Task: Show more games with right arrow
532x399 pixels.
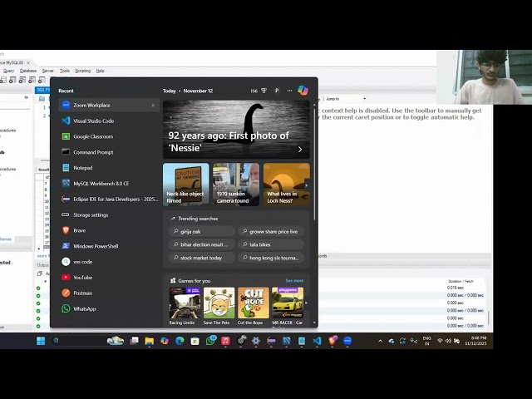Action: pos(307,303)
